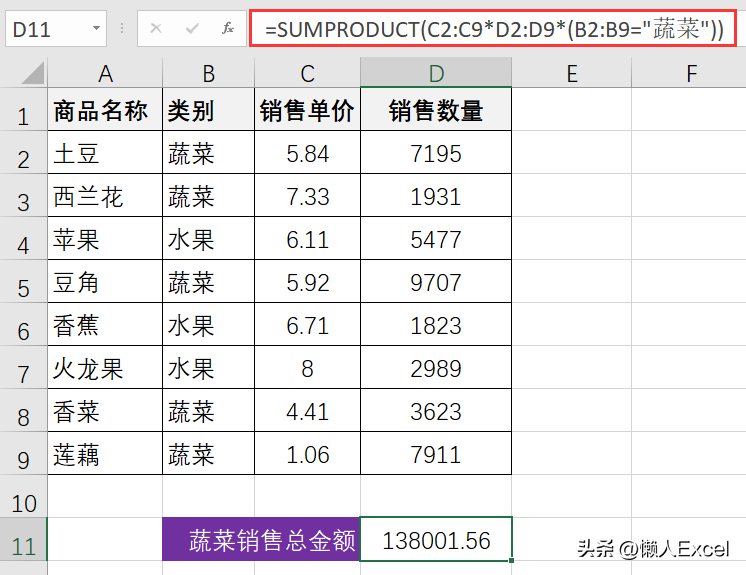
Task: Select the cell containing 香菜
Action: (105, 411)
